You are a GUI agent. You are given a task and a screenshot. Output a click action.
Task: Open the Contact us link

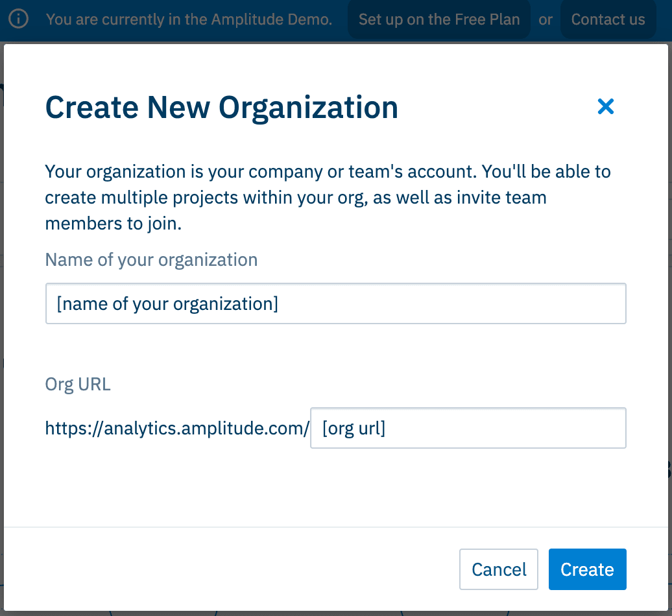tap(608, 19)
